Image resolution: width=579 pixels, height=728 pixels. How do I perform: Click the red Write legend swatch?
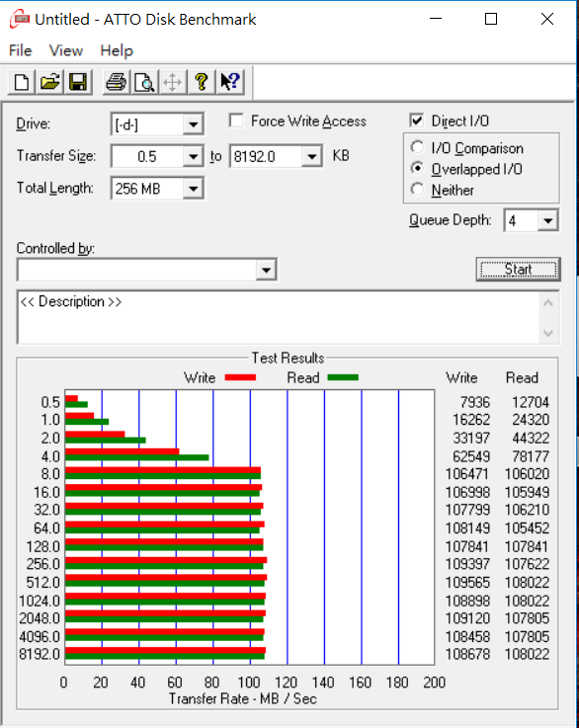[240, 377]
